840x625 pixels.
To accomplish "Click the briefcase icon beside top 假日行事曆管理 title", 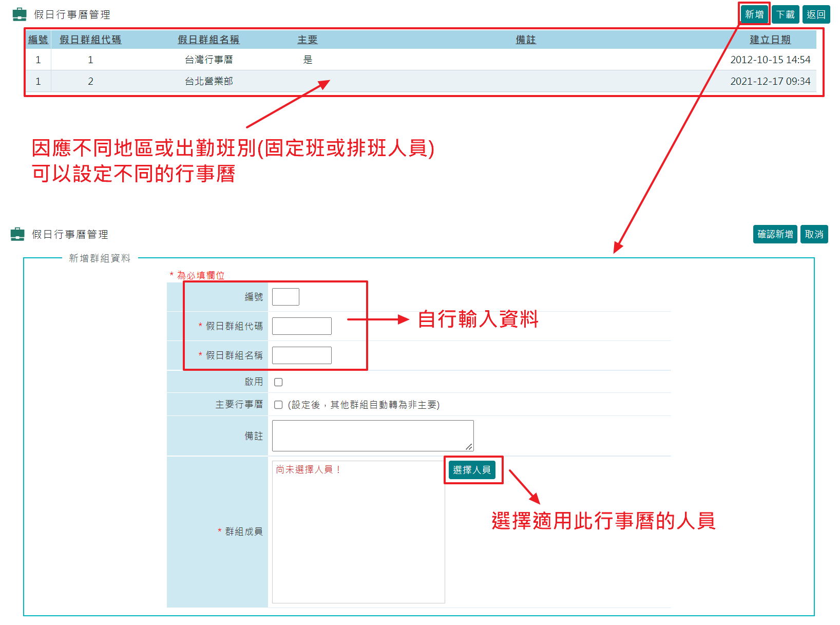I will pos(20,14).
